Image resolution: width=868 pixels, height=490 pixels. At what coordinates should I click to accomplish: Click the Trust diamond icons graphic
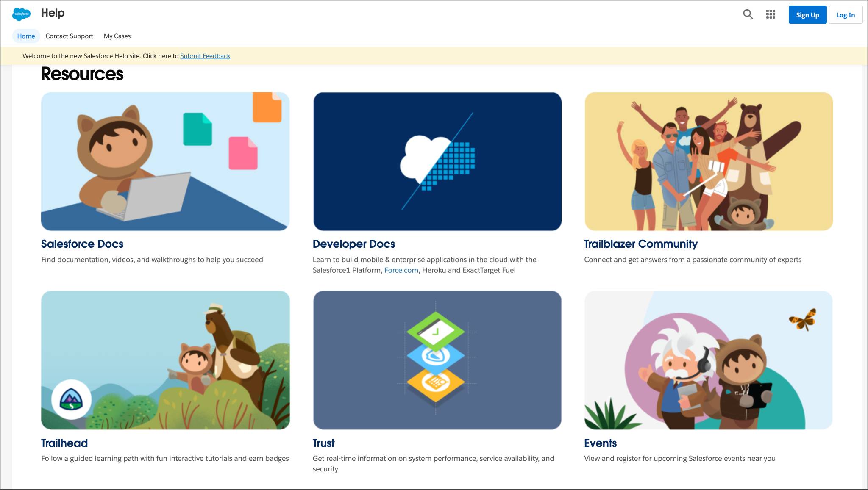[437, 360]
